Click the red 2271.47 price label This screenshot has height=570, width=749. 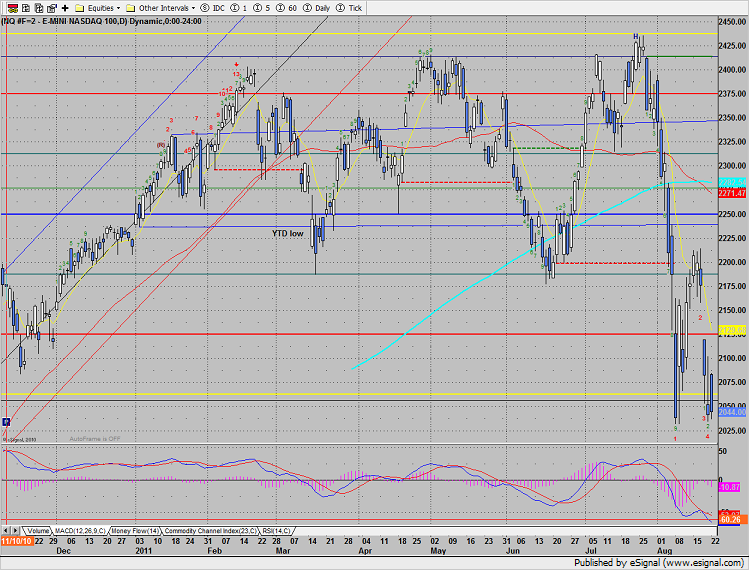732,193
